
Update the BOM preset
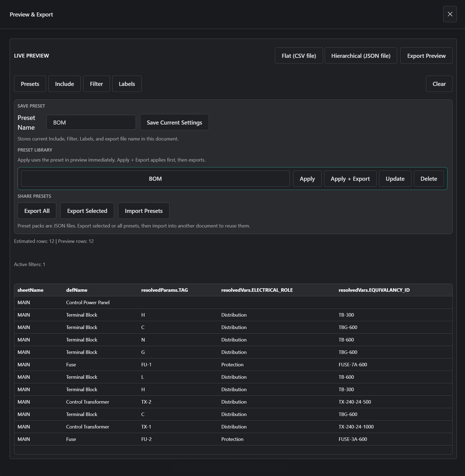point(395,179)
